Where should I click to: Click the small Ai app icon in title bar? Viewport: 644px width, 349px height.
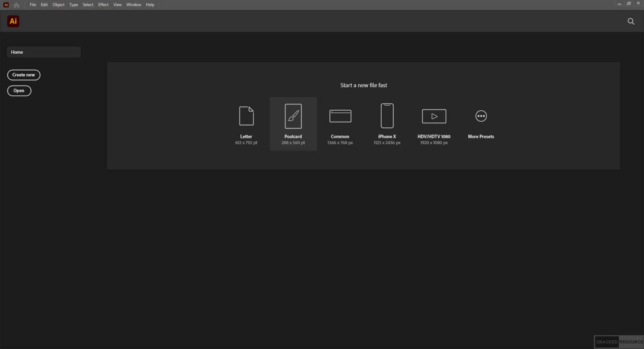tap(6, 5)
